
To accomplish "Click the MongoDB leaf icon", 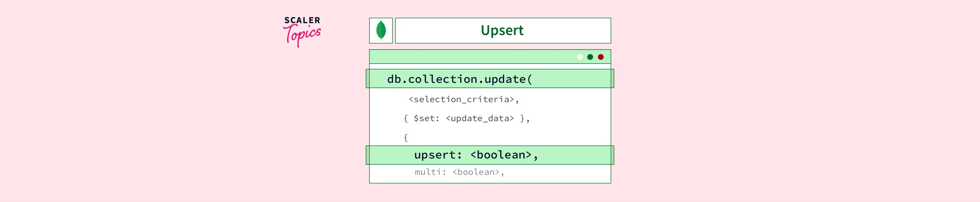I will point(381,30).
